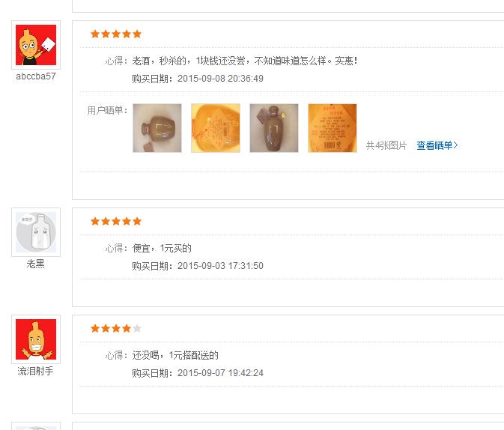Viewport: 504px width, 430px height.
Task: Click five-star rating in 老黑's review
Action: [116, 221]
